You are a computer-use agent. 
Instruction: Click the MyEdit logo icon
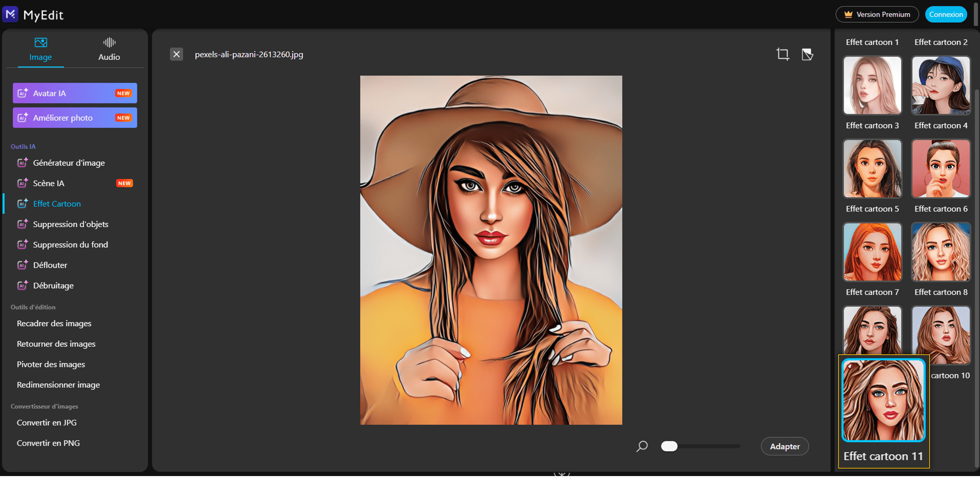[x=10, y=14]
